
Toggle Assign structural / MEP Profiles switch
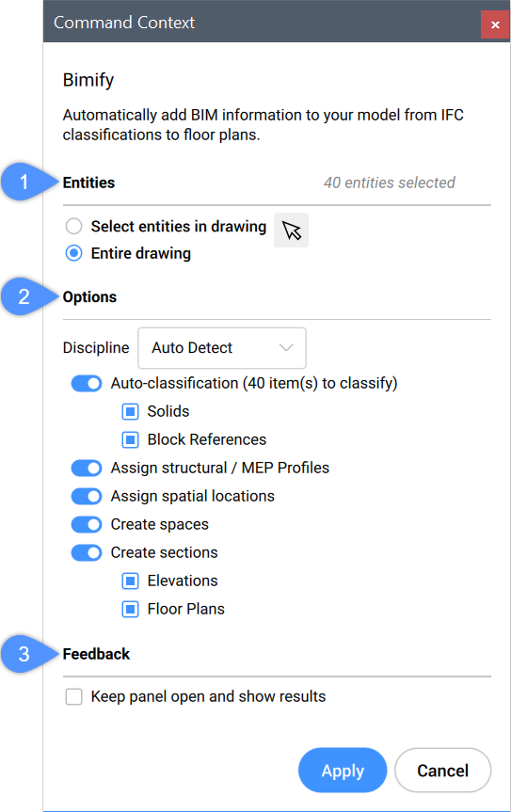[x=87, y=469]
